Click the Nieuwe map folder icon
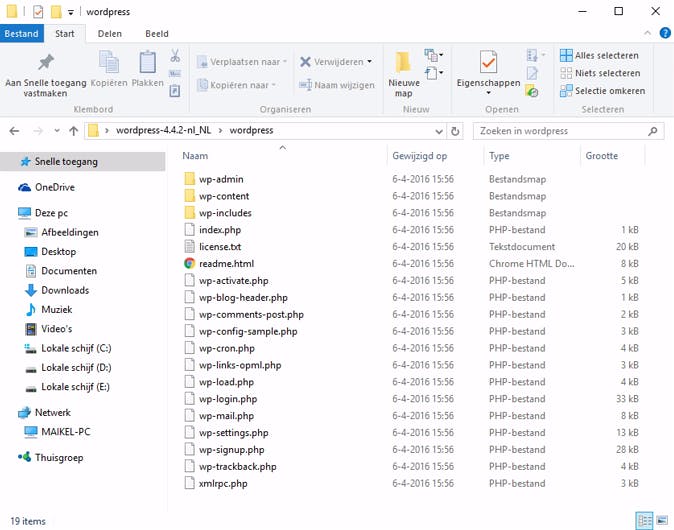Image resolution: width=674 pixels, height=530 pixels. pyautogui.click(x=403, y=61)
